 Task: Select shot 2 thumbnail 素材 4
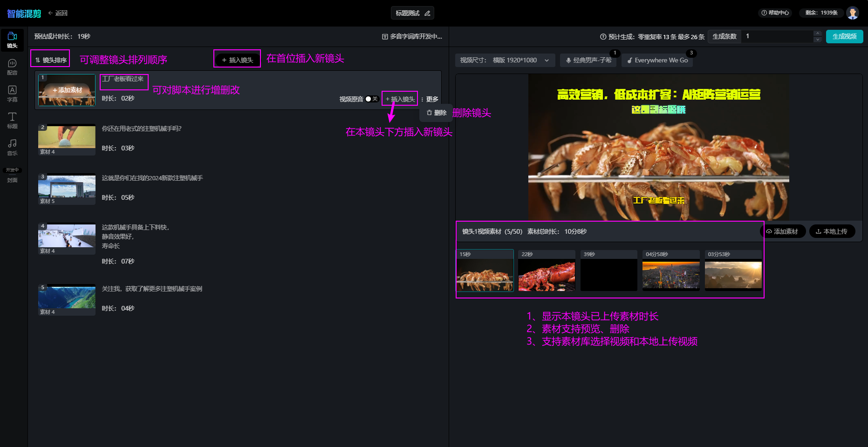click(67, 140)
